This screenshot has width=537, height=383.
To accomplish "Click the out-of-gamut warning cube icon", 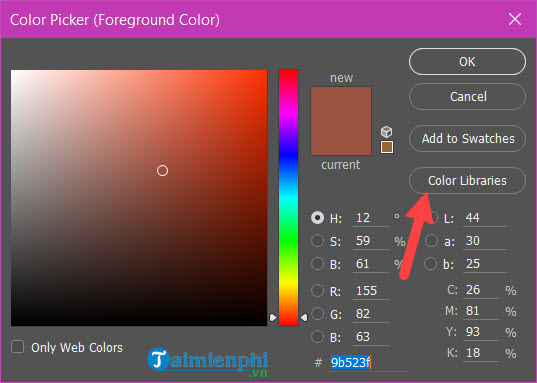I will [387, 132].
